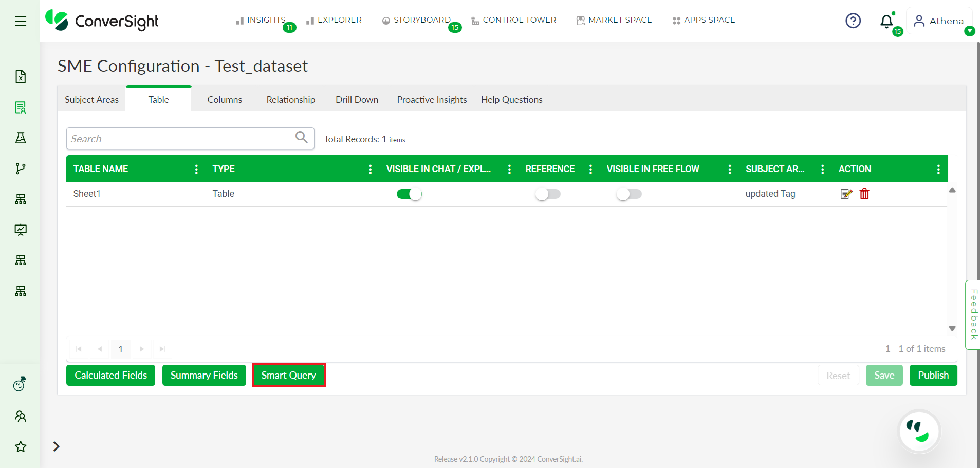Open the Insights menu

(261, 20)
